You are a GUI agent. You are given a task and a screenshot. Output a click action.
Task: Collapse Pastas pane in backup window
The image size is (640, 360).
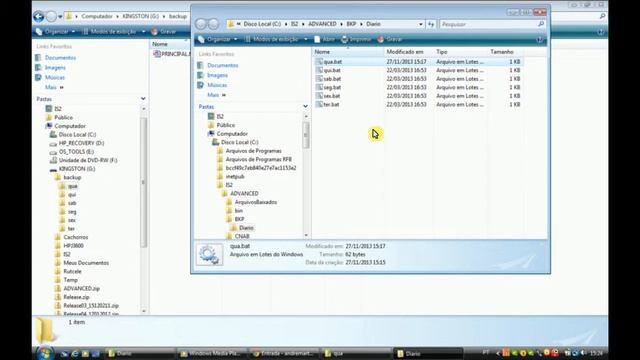pyautogui.click(x=143, y=99)
